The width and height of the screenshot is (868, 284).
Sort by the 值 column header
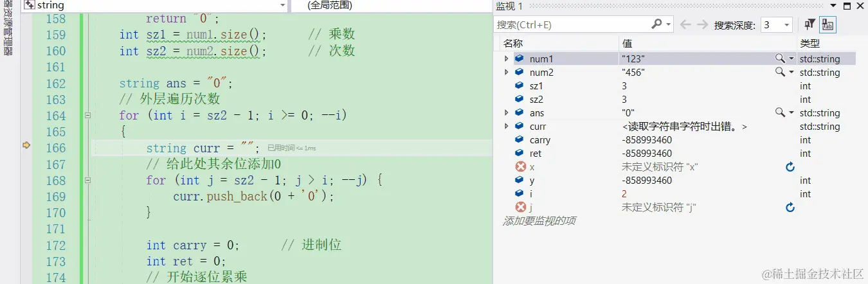pyautogui.click(x=627, y=43)
